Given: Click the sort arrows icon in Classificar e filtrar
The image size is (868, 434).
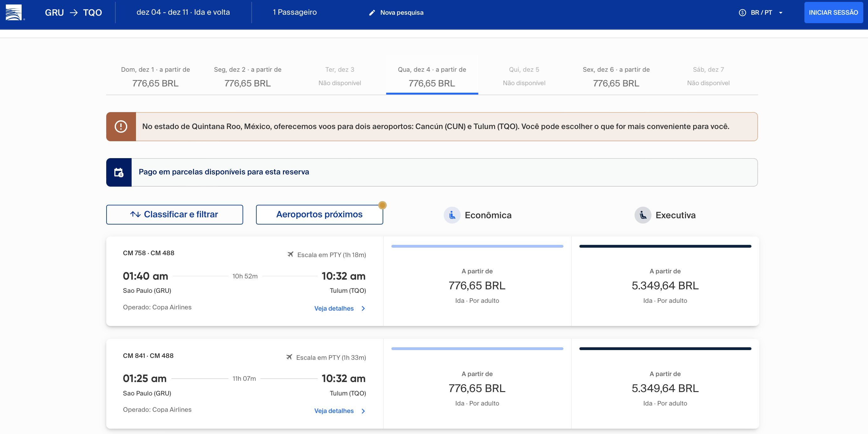Looking at the screenshot, I should [135, 214].
